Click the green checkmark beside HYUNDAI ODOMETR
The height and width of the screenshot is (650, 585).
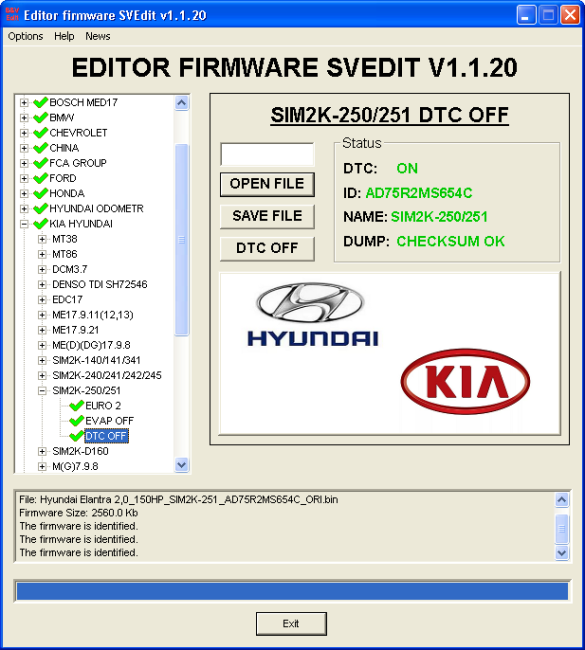point(40,208)
